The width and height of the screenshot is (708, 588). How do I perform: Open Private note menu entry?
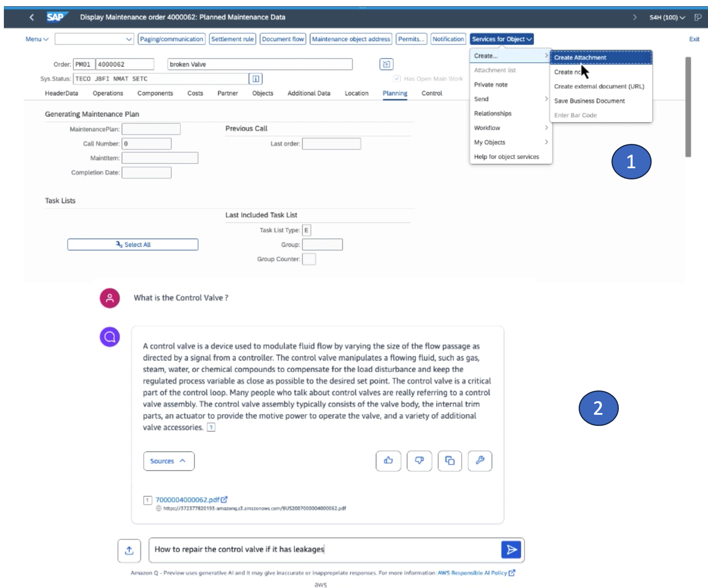[491, 85]
